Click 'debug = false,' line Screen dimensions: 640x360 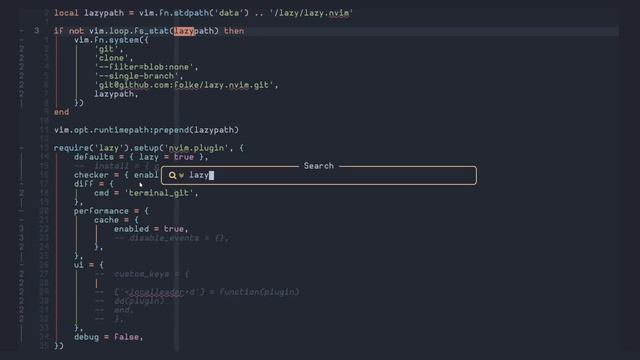click(109, 337)
